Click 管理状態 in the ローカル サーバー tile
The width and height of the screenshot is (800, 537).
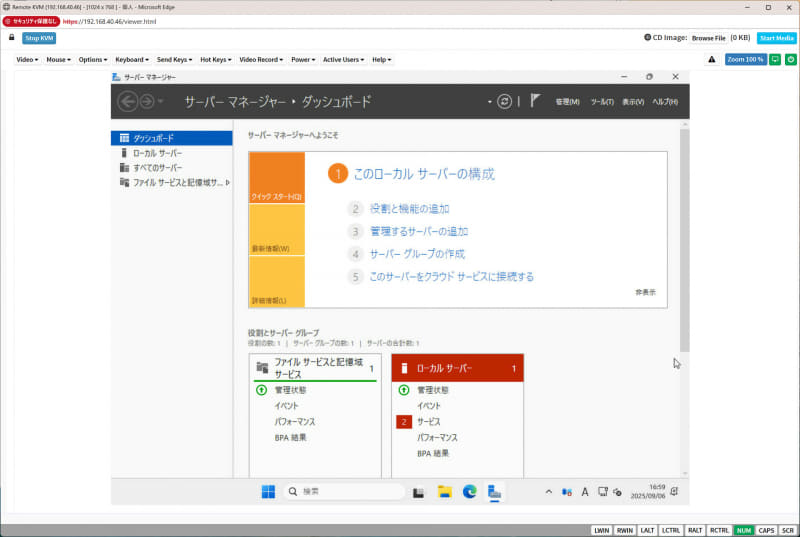tap(433, 390)
